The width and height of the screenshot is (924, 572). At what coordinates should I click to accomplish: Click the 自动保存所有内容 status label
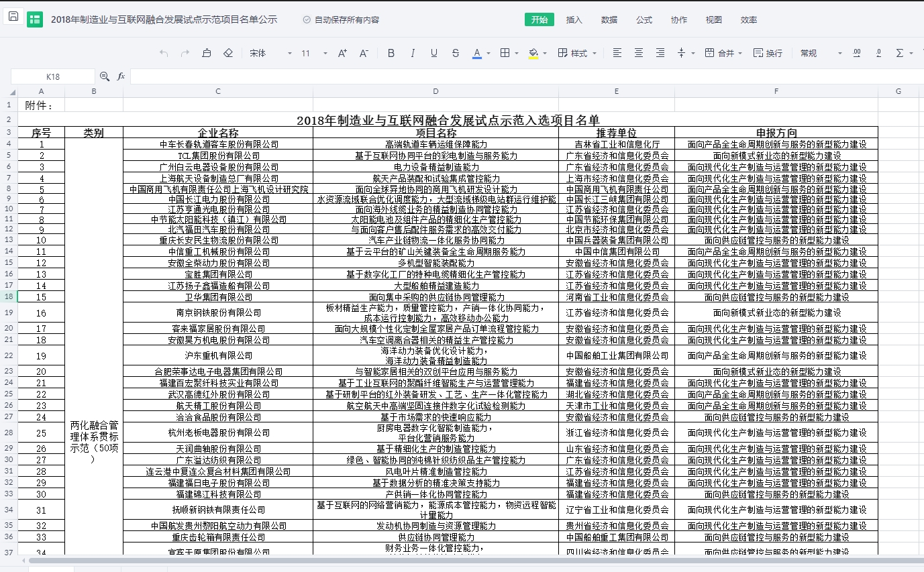pos(347,20)
